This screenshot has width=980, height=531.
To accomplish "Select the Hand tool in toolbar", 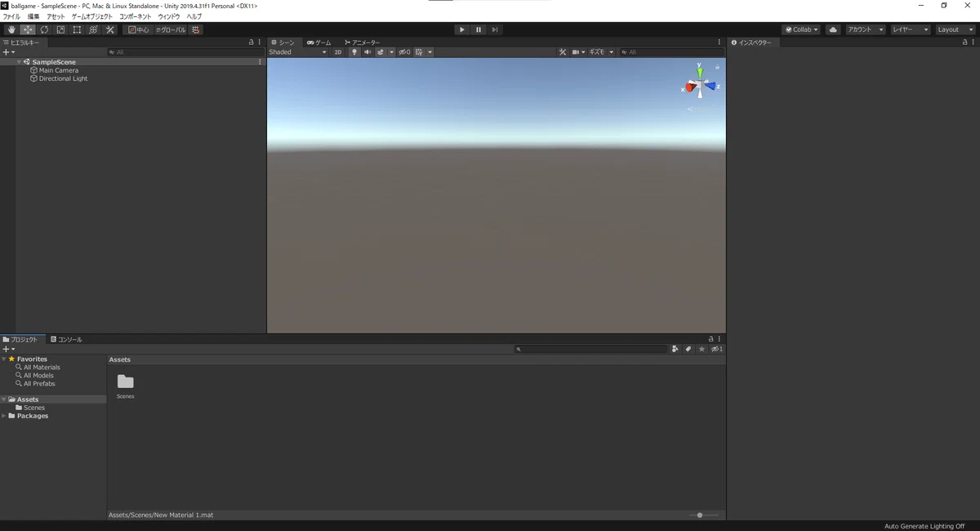I will 11,29.
